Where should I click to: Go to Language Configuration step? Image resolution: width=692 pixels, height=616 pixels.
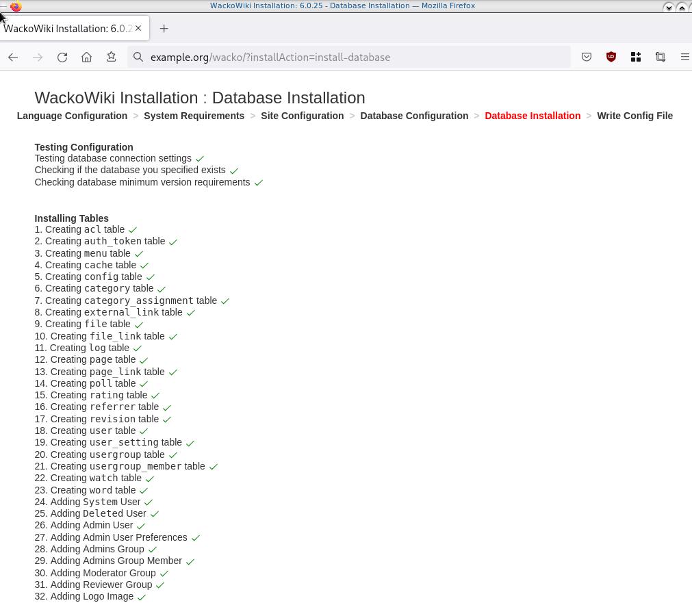click(72, 116)
